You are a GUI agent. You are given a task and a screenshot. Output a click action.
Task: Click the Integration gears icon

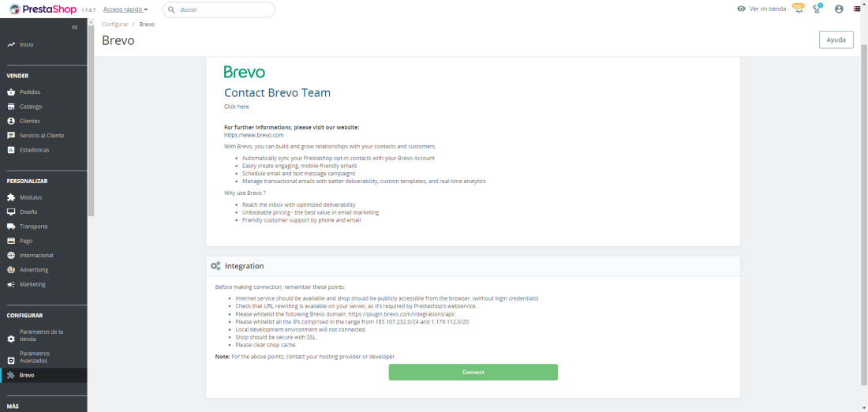tap(216, 266)
